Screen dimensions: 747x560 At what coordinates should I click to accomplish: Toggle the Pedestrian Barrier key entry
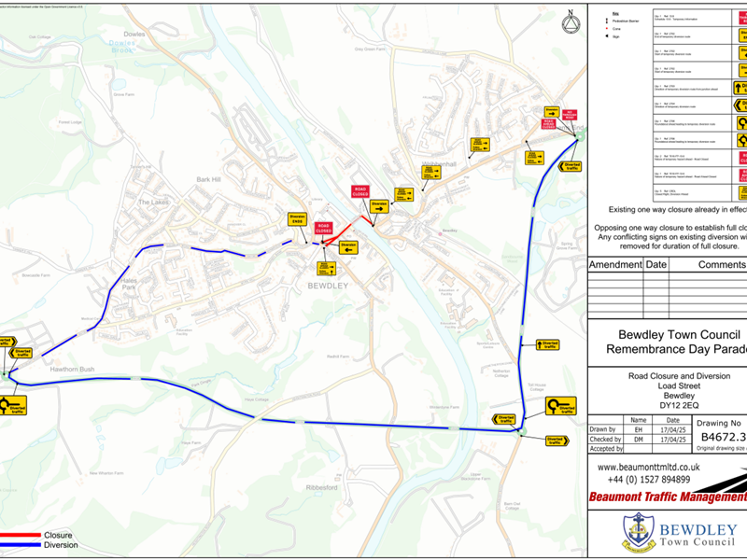tap(625, 21)
